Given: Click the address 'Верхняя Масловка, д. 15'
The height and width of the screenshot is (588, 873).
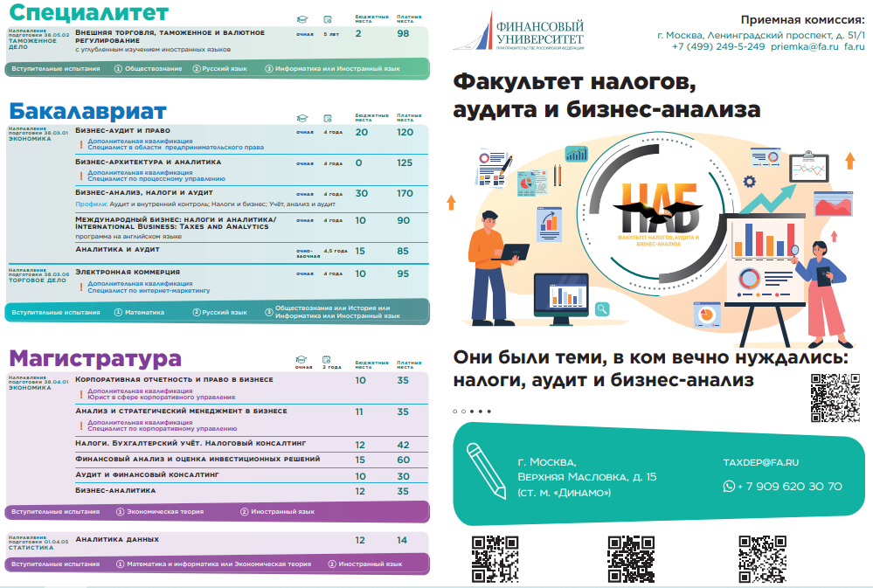Looking at the screenshot, I should point(587,477).
